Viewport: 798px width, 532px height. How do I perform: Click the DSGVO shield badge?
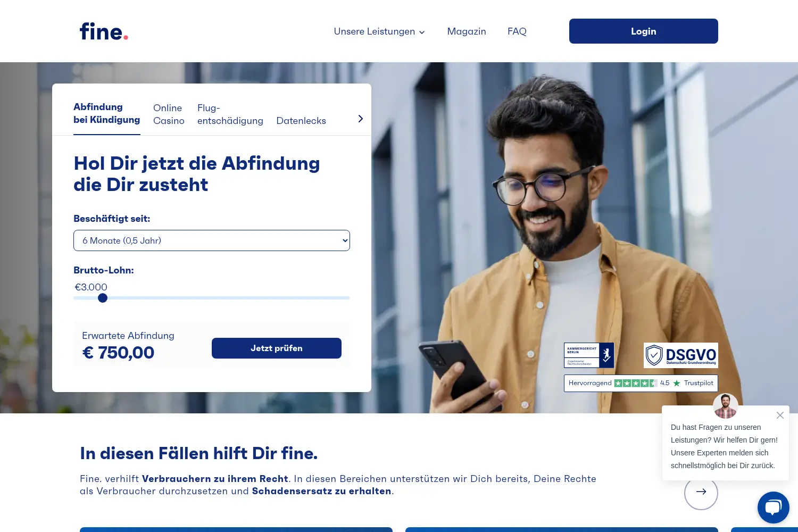point(681,355)
